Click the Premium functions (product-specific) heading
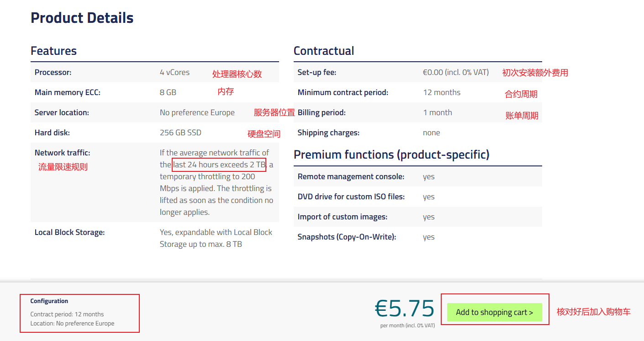Viewport: 644px width, 341px height. click(x=391, y=155)
